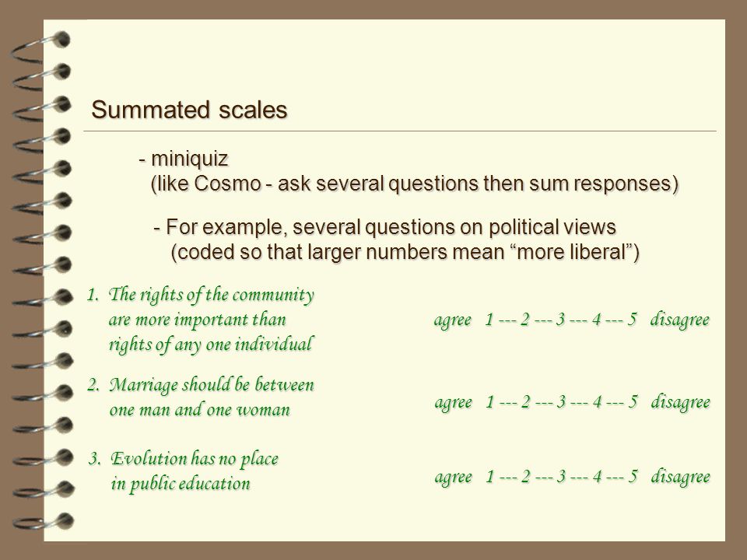
Task: Select number 3 for community rights question
Action: click(561, 319)
